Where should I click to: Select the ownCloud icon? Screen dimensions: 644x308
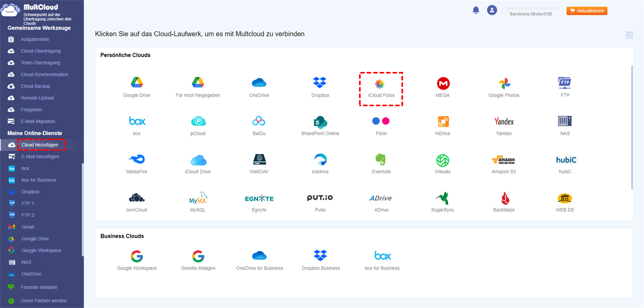point(137,197)
